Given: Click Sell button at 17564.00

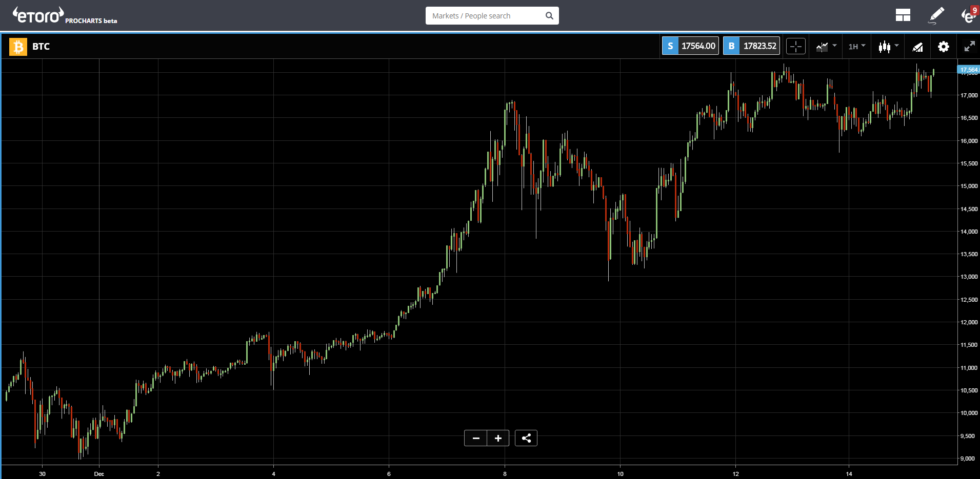Looking at the screenshot, I should click(x=690, y=46).
